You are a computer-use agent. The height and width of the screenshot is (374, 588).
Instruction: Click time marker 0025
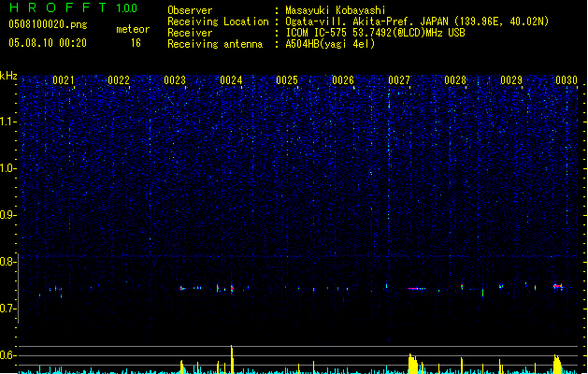coord(287,80)
